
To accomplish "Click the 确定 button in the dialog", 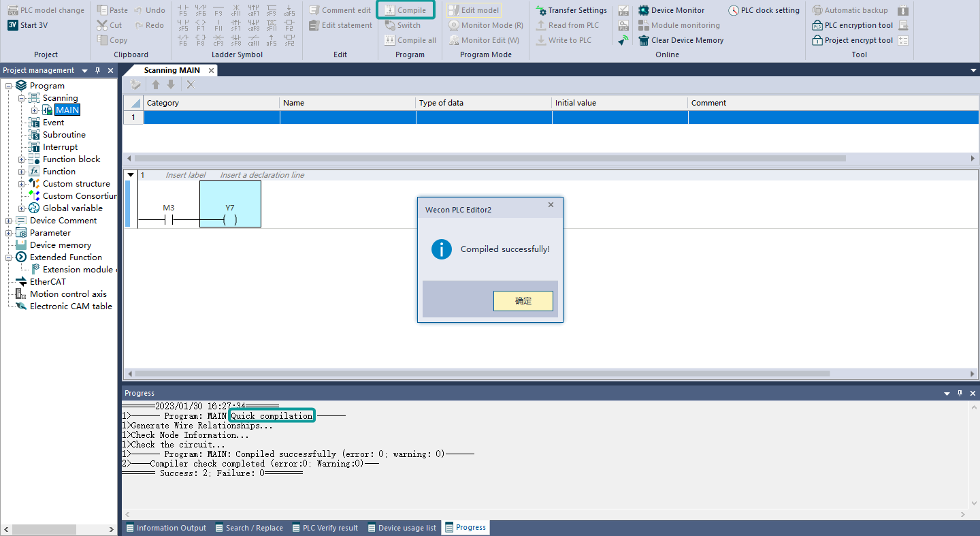I will pos(523,301).
